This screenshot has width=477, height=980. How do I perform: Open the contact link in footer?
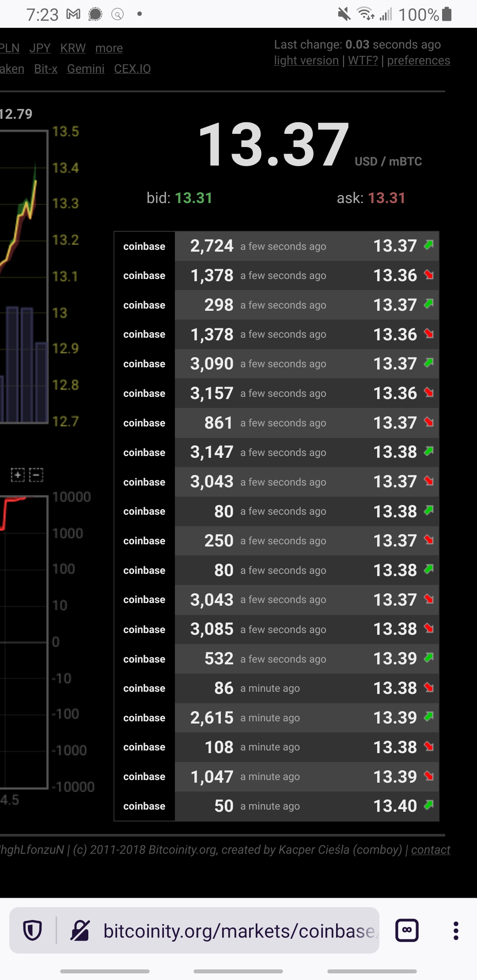point(431,850)
